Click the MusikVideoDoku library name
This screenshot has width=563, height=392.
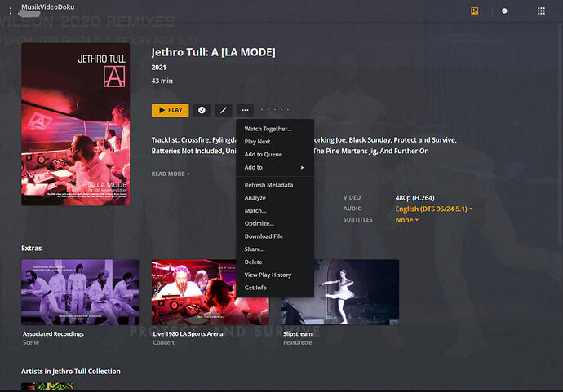pyautogui.click(x=48, y=7)
